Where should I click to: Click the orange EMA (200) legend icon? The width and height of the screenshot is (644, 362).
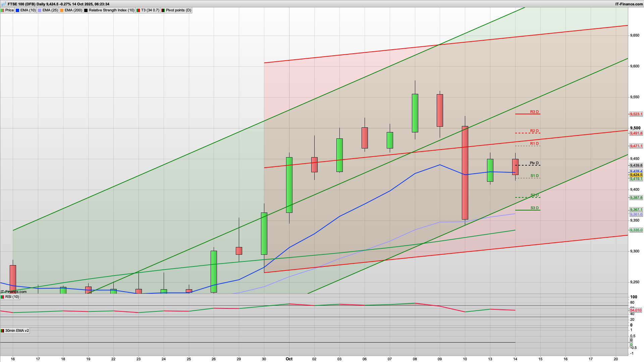click(x=62, y=10)
